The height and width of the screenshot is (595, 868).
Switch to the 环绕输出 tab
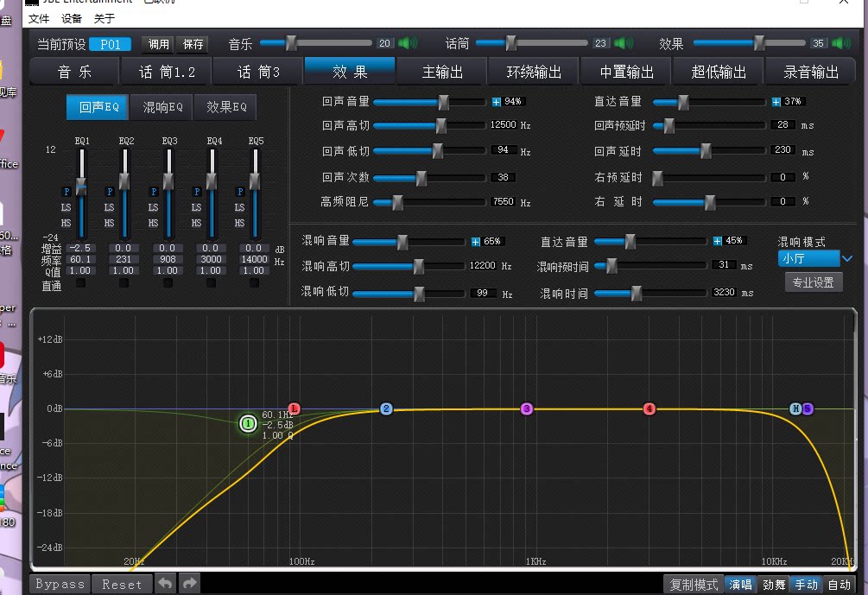click(535, 72)
